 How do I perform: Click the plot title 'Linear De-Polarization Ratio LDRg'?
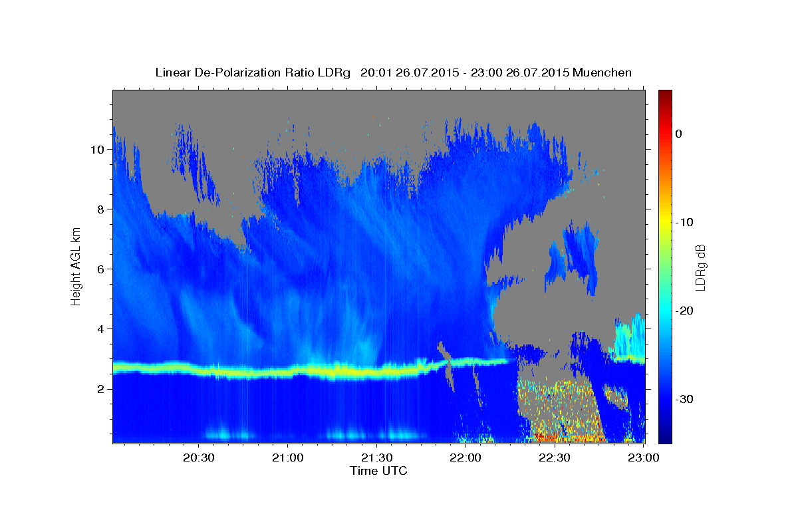pos(253,72)
